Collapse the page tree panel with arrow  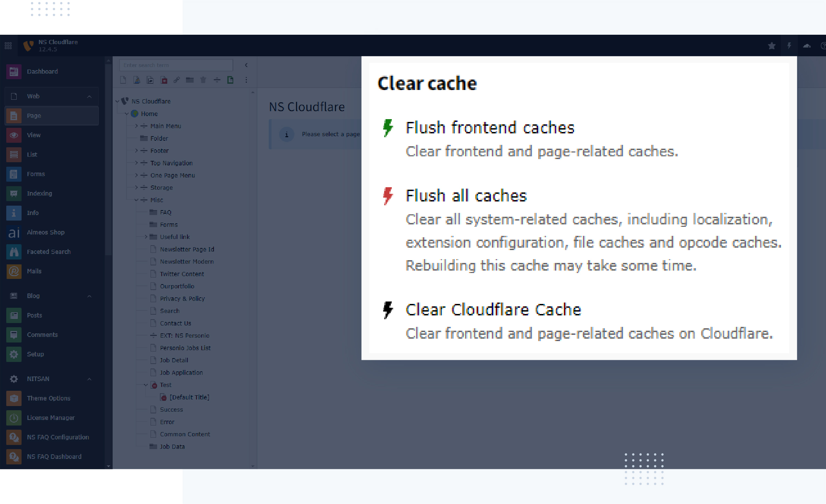[x=246, y=65]
